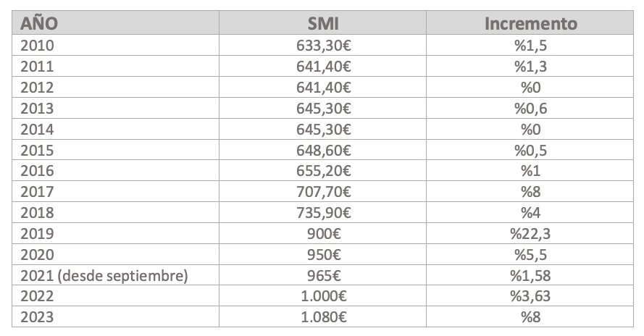Select the %1,58 increment cell
This screenshot has height=336, width=644.
530,275
